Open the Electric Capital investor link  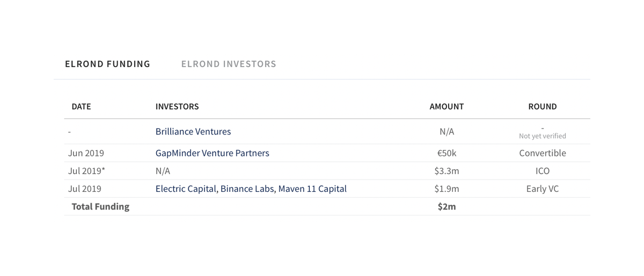click(186, 189)
